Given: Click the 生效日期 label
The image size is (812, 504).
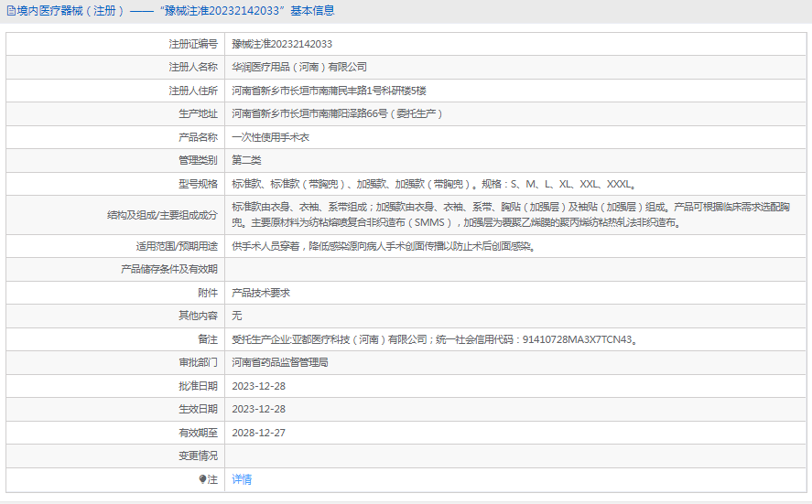Looking at the screenshot, I should click(198, 409).
